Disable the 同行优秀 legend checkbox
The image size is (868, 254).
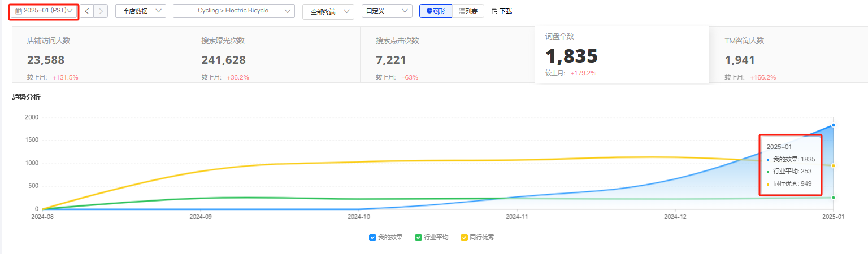[x=465, y=238]
